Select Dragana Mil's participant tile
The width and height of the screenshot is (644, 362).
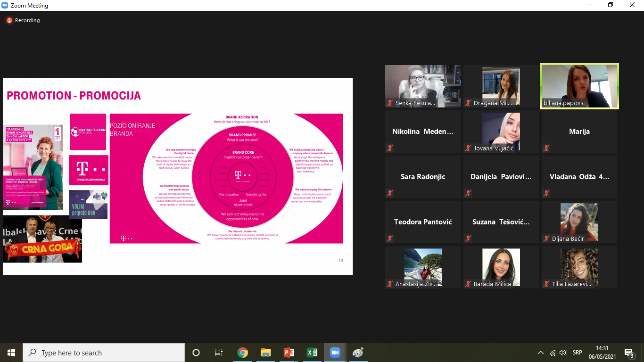[501, 86]
